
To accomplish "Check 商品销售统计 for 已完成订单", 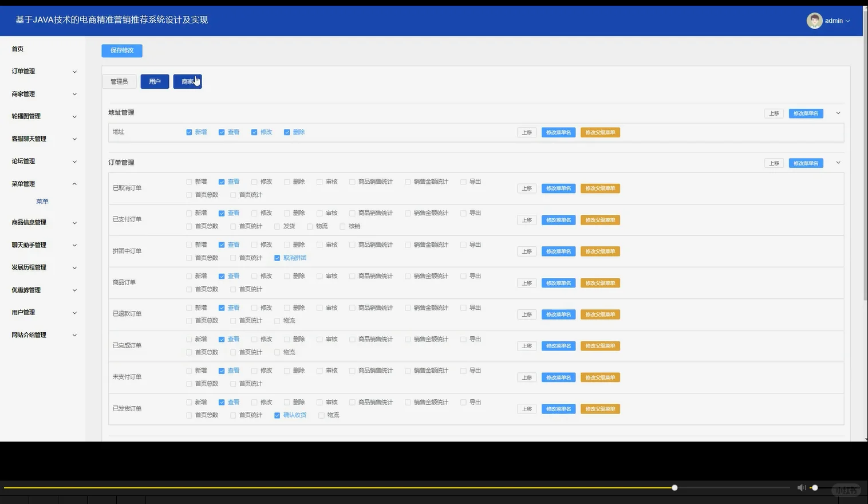I will tap(352, 339).
